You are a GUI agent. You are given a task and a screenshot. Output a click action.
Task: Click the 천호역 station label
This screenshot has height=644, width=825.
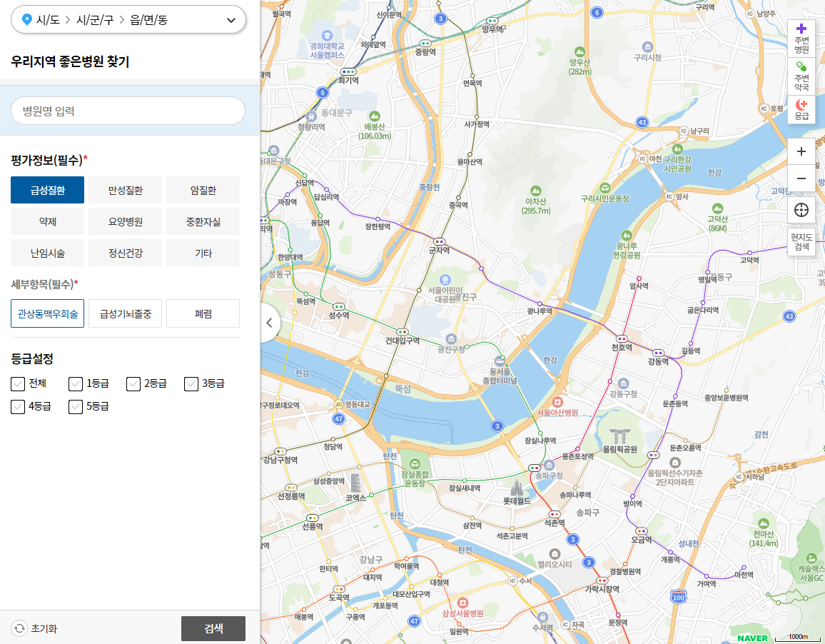[622, 348]
